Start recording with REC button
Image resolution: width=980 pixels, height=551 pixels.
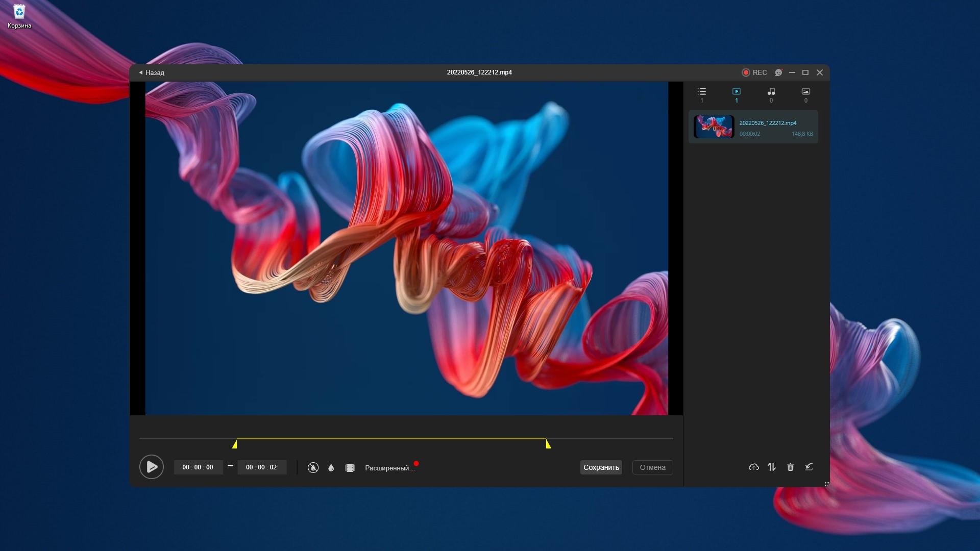[754, 72]
